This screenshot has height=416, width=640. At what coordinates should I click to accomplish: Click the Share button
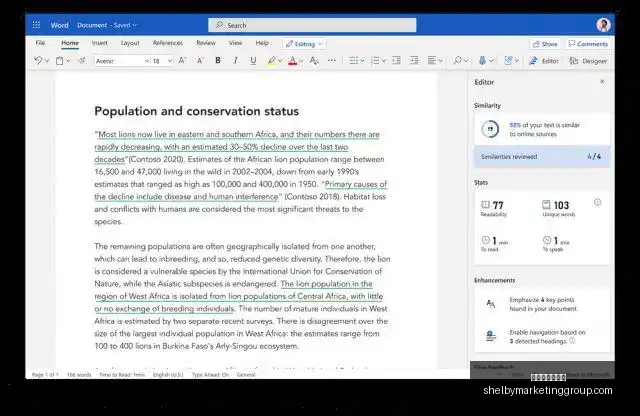[x=545, y=44]
